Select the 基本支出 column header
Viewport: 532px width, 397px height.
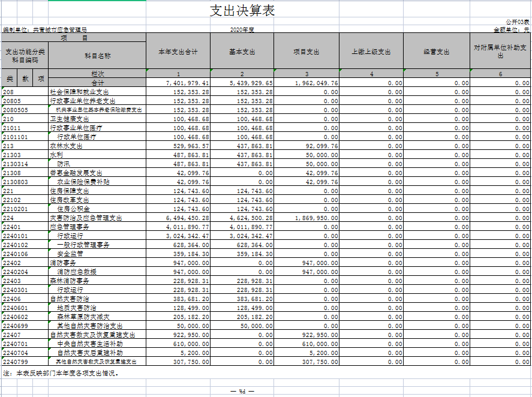point(242,52)
